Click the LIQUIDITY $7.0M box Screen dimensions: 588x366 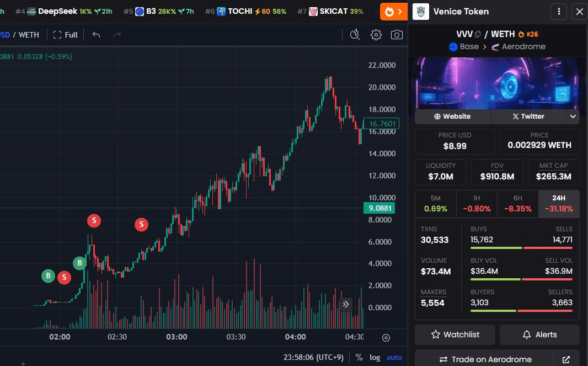coord(441,172)
